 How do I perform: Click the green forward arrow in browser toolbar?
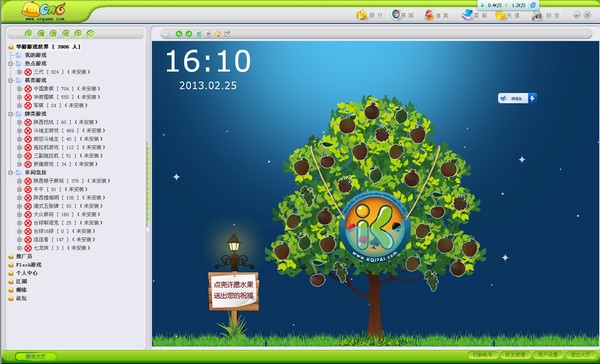189,34
